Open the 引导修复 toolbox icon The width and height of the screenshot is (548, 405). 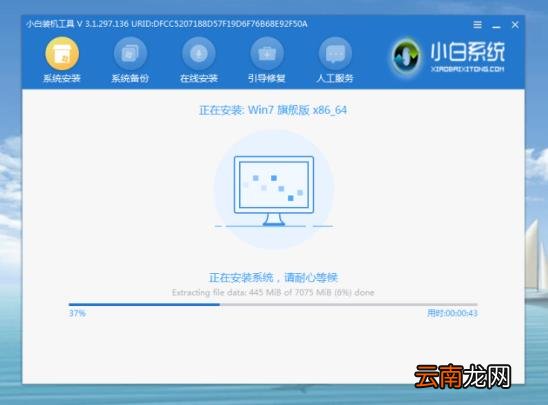tap(267, 53)
